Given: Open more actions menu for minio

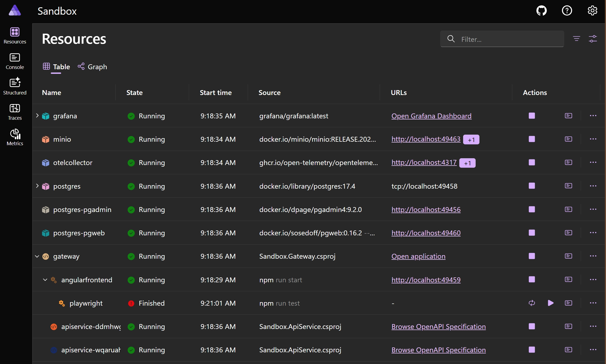Looking at the screenshot, I should pos(593,139).
